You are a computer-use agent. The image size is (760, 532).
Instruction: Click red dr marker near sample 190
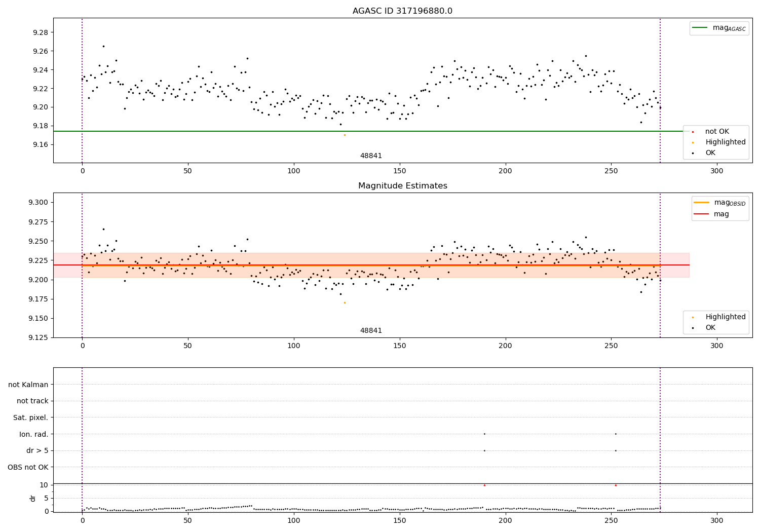pos(484,485)
